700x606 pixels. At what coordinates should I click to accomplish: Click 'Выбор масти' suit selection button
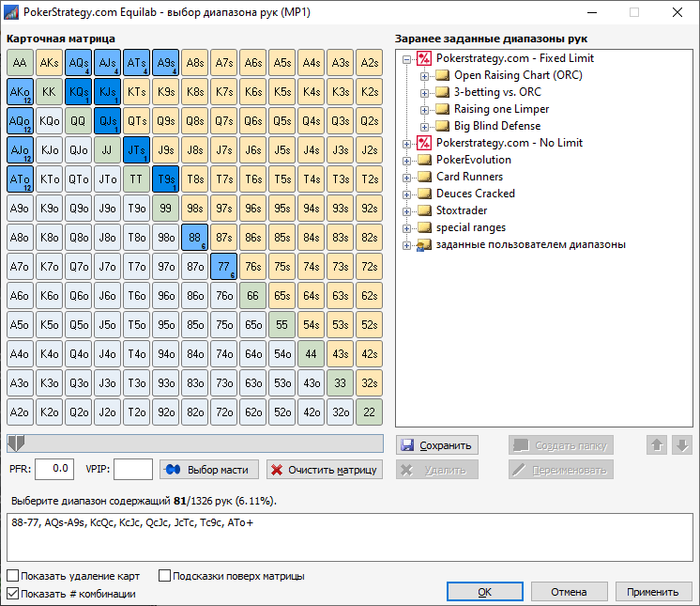[209, 470]
